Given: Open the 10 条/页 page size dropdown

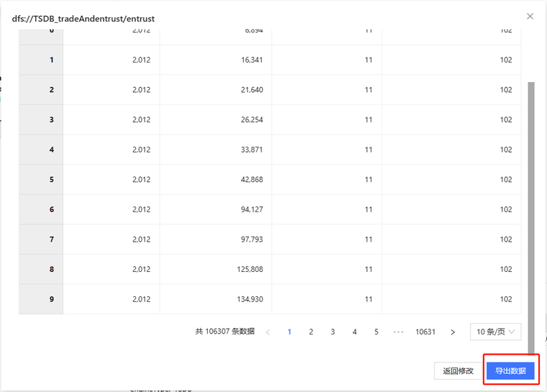Looking at the screenshot, I should 495,332.
